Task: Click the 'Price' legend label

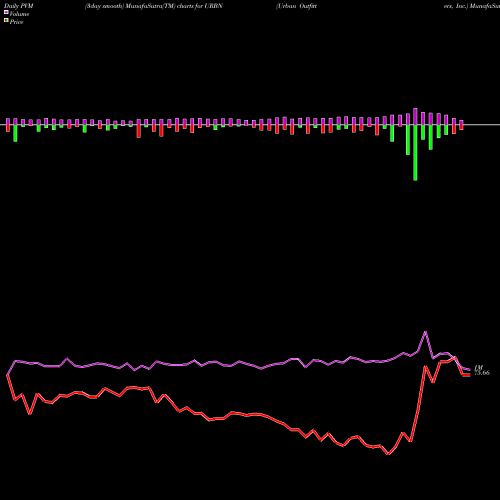Action: click(16, 22)
